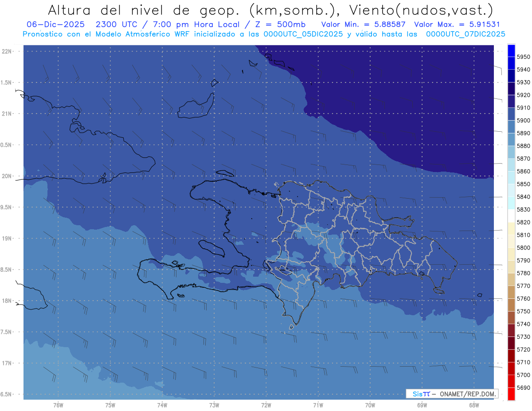Image resolution: width=532 pixels, height=411 pixels.
Task: Click the '22N' latitude axis label
Action: 8,51
